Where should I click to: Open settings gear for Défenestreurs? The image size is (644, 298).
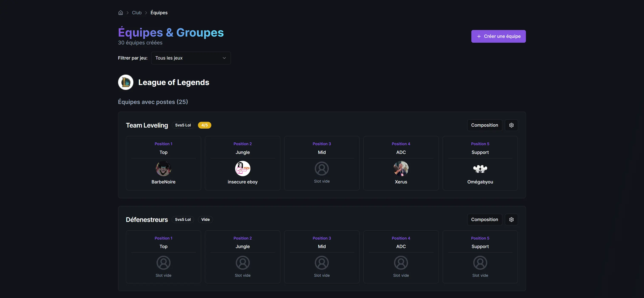click(511, 219)
